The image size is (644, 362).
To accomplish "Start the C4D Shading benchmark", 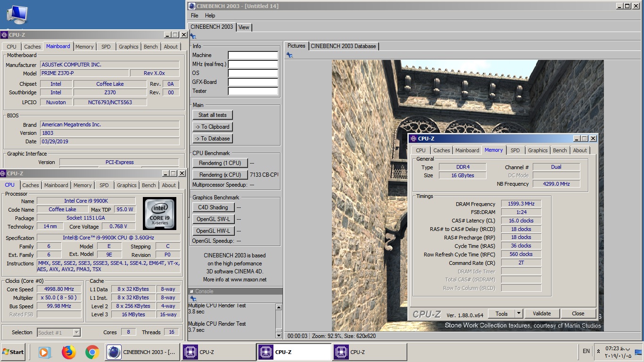I will 213,207.
